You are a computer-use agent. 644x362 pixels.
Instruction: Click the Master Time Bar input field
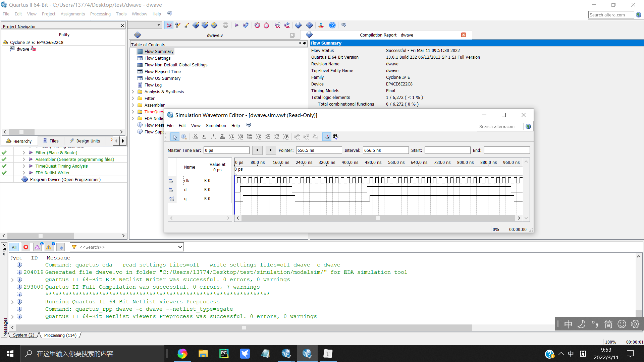pyautogui.click(x=226, y=150)
